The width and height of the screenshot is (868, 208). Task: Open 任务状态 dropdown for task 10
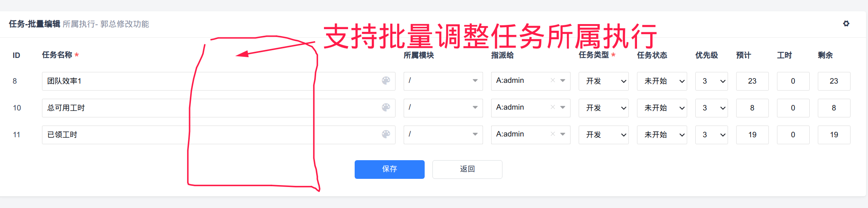point(662,108)
